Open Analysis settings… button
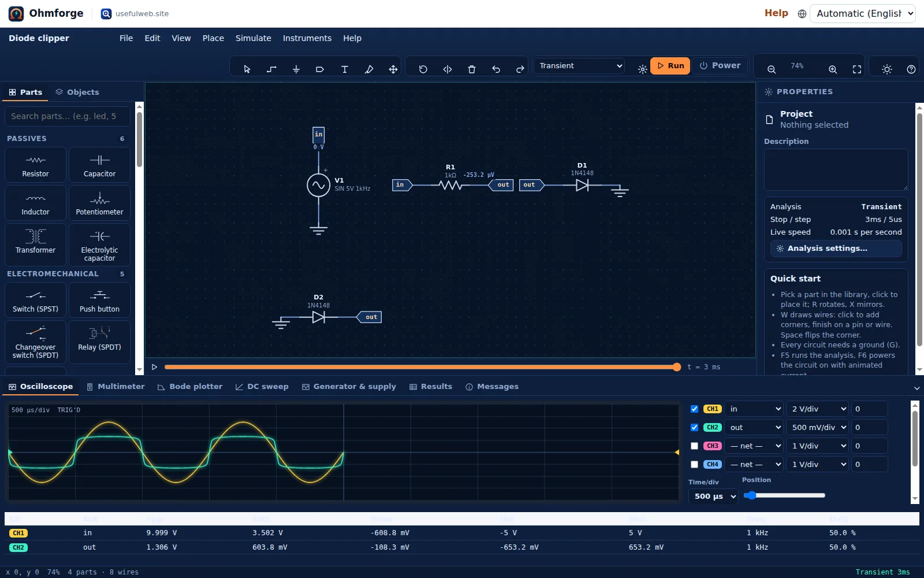This screenshot has height=578, width=924. [836, 249]
